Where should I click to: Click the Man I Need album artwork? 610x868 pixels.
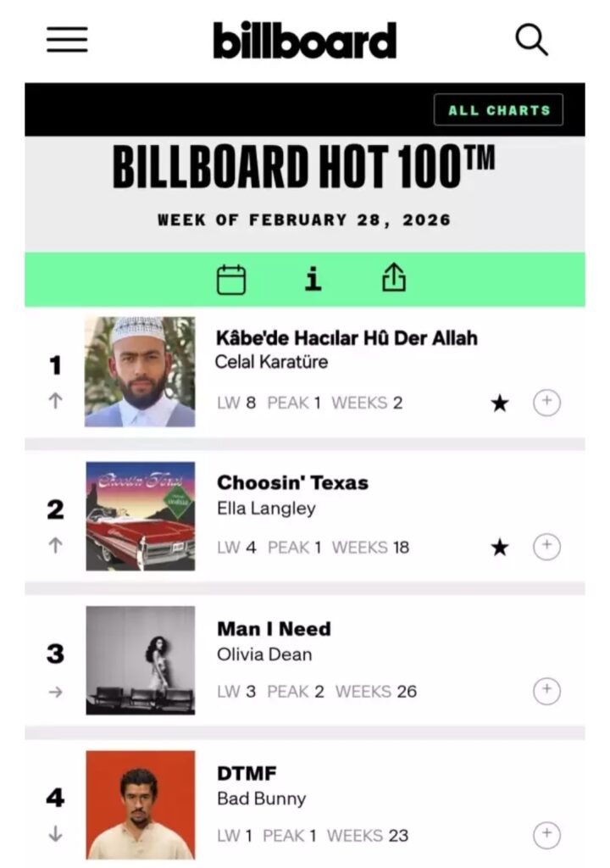pyautogui.click(x=140, y=660)
